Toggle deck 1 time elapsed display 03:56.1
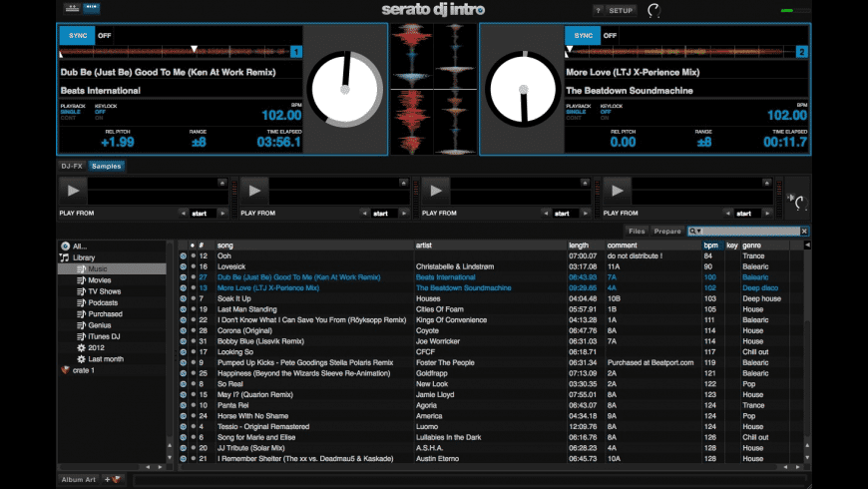Viewport: 868px width, 489px height. [x=279, y=143]
